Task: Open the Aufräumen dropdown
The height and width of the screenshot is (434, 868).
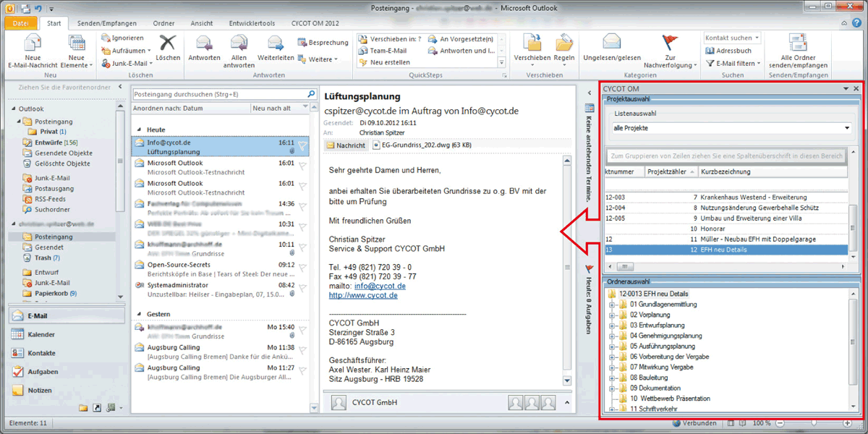Action: pos(126,51)
